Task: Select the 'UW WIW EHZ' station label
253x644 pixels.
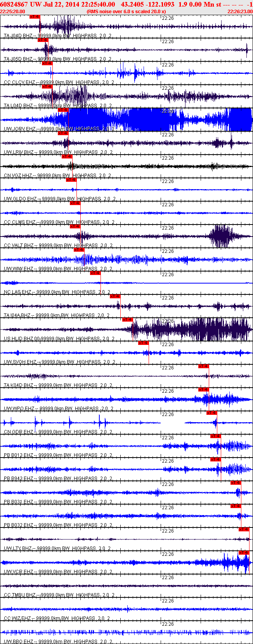Action: (19, 269)
